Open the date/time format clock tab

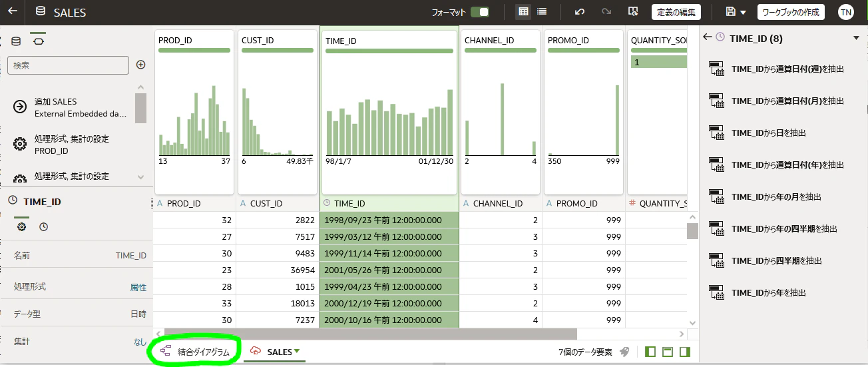click(x=43, y=226)
